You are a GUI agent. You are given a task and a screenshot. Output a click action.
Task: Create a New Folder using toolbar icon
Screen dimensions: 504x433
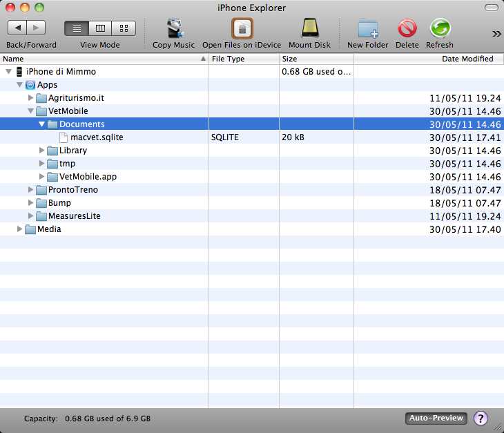(x=368, y=28)
